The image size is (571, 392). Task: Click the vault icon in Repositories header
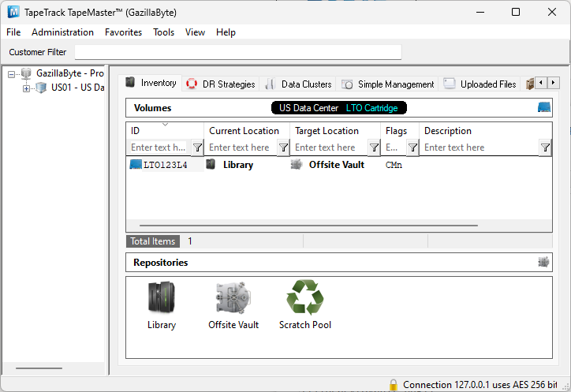543,262
